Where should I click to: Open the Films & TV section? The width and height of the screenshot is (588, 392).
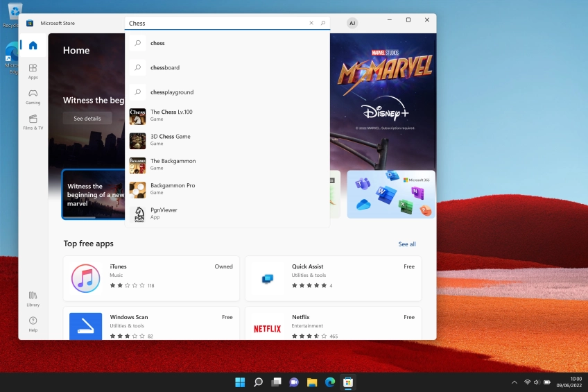[x=33, y=122]
